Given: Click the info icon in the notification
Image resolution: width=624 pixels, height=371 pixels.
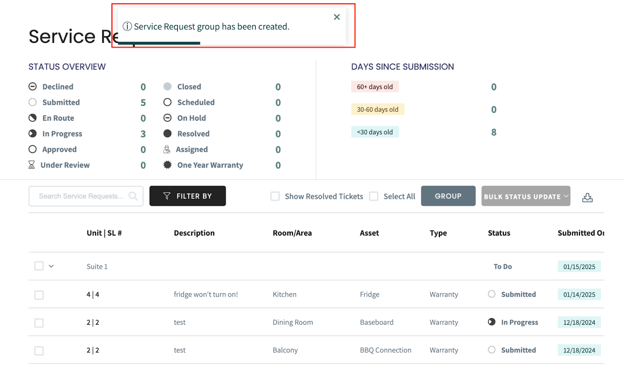Looking at the screenshot, I should [x=127, y=27].
